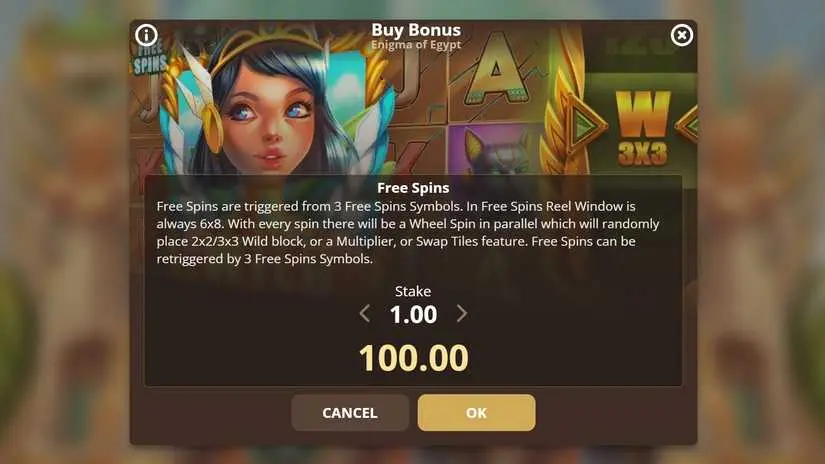The width and height of the screenshot is (825, 464).
Task: Click the Stake label
Action: click(413, 291)
